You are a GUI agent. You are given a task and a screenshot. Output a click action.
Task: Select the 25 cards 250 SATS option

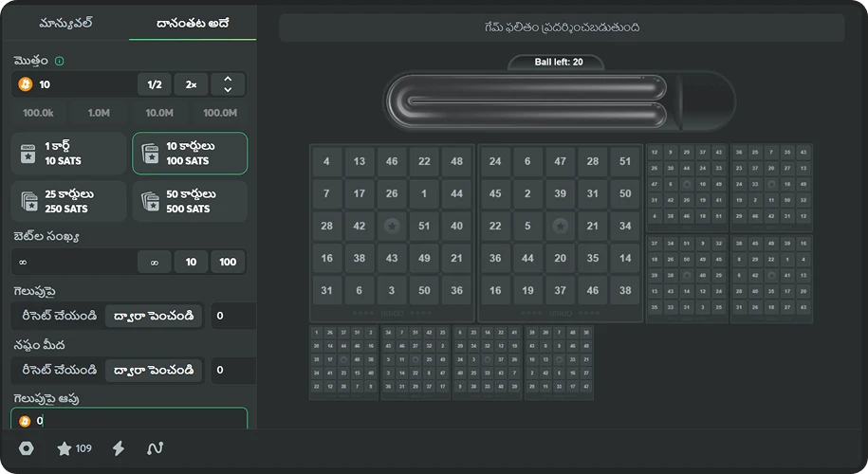[x=68, y=201]
